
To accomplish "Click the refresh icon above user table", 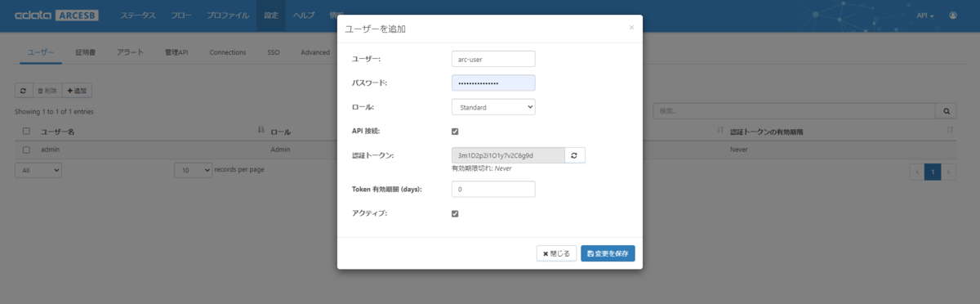I will pyautogui.click(x=24, y=90).
